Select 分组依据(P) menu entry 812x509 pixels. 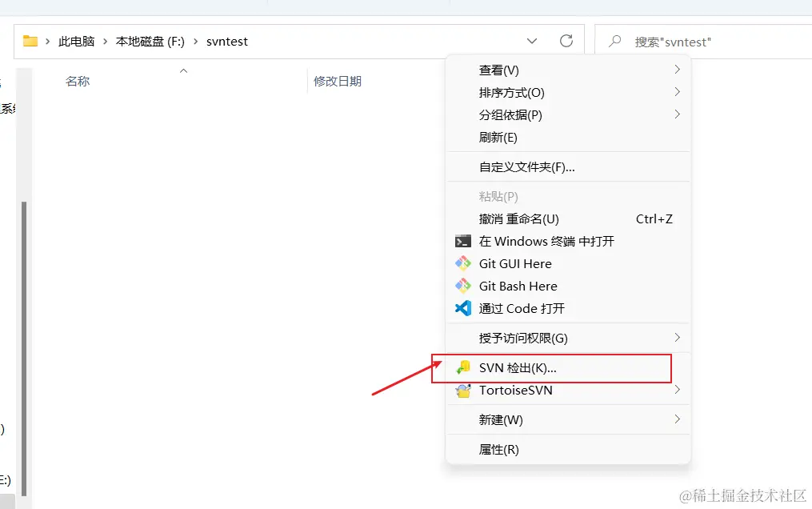tap(568, 115)
